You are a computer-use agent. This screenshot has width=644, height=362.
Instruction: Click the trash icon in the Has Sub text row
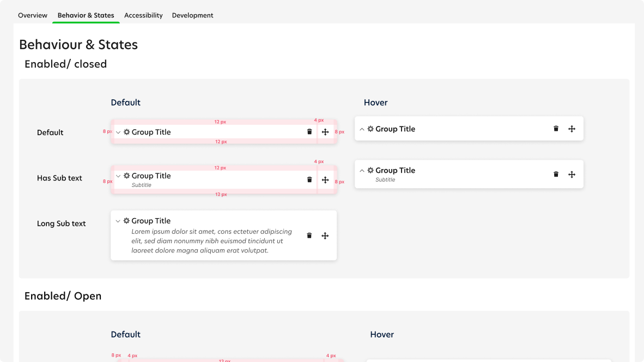(309, 179)
